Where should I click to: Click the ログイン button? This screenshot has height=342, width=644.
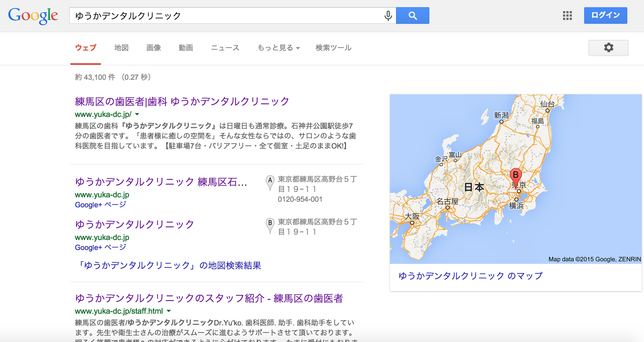click(605, 15)
